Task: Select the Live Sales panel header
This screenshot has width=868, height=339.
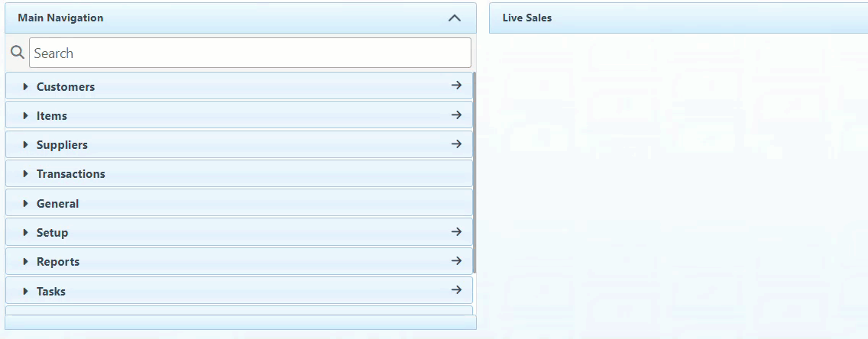Action: pyautogui.click(x=527, y=18)
